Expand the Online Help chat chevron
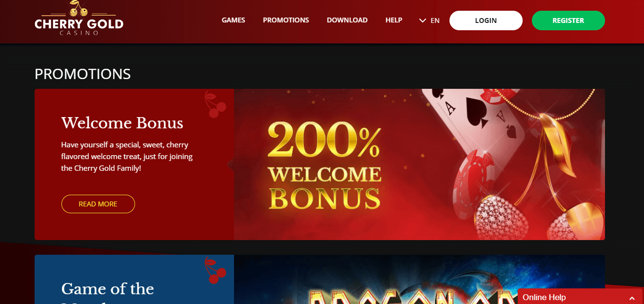 [x=632, y=298]
